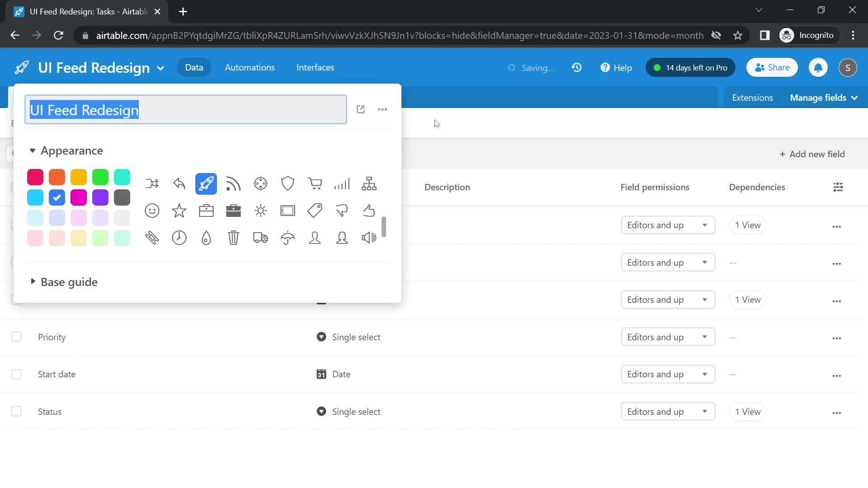Select the thumbs up base icon
868x488 pixels.
[x=369, y=211]
